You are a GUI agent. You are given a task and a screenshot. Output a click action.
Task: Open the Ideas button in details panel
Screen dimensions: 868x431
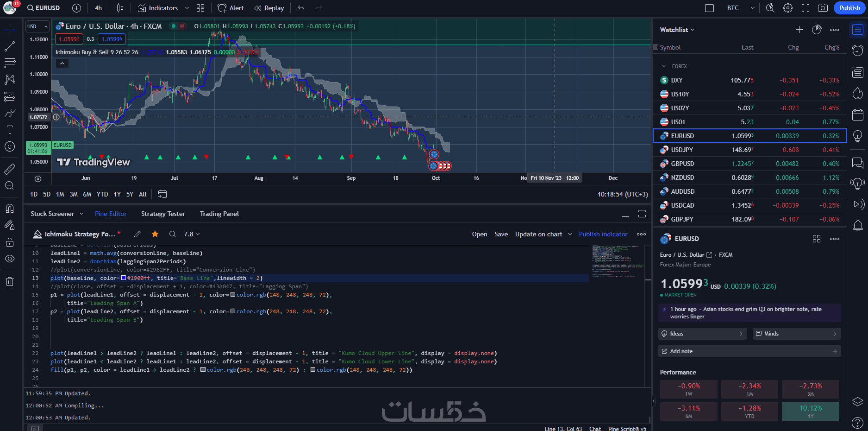click(702, 334)
